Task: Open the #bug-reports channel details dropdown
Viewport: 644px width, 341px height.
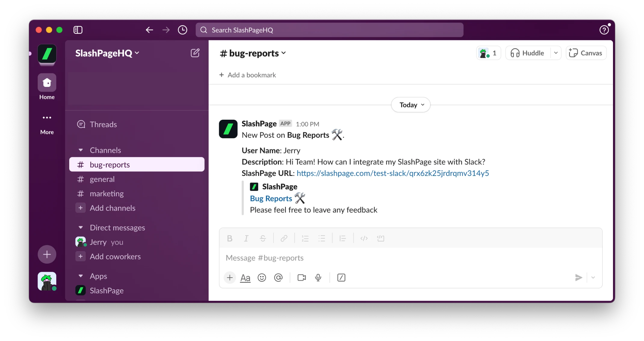Action: point(253,53)
